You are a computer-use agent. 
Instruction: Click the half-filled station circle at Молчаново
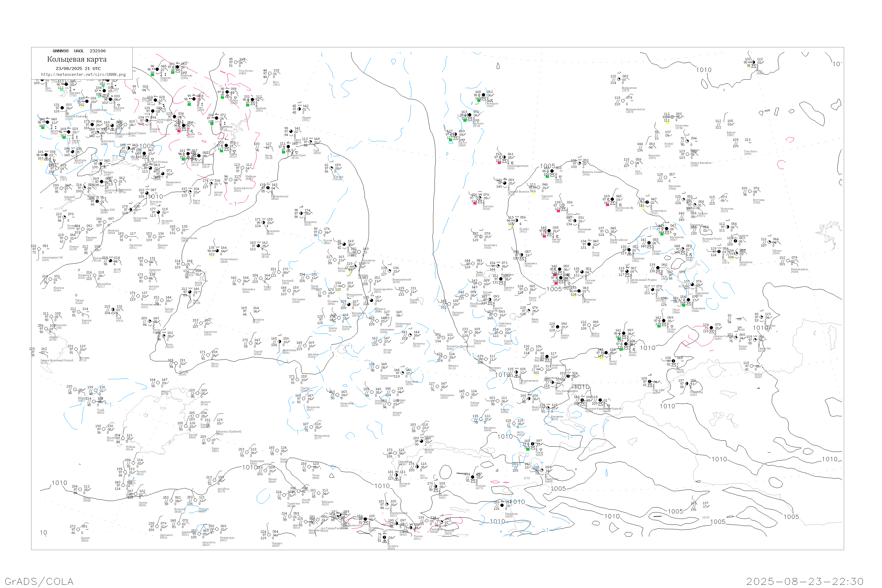(x=574, y=221)
